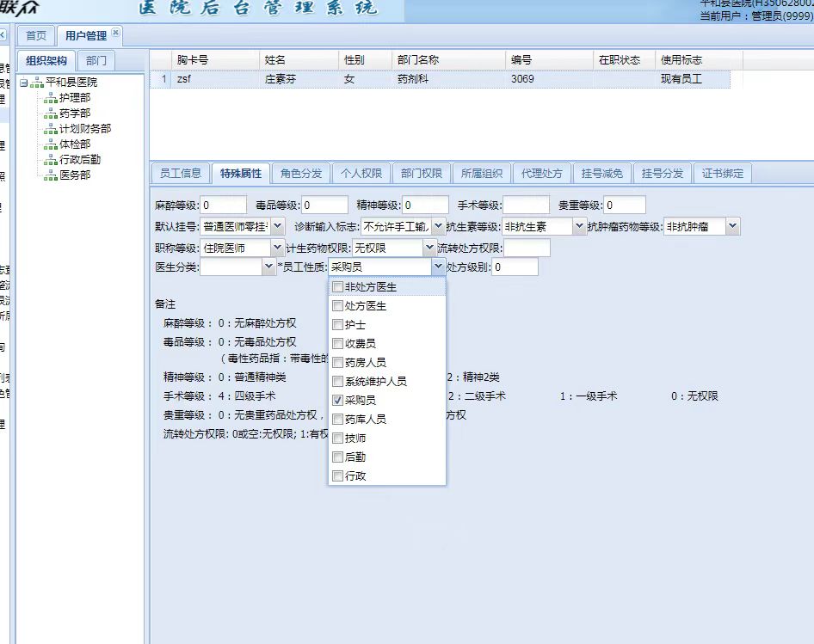Sort by the 部门名称 column header

(x=448, y=60)
